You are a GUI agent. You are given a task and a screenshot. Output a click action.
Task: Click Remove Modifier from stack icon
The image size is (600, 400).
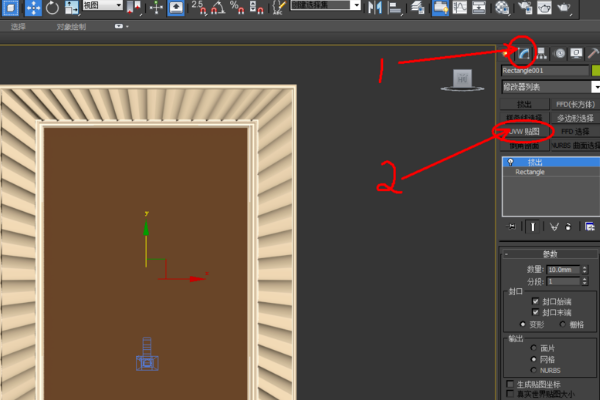[568, 227]
